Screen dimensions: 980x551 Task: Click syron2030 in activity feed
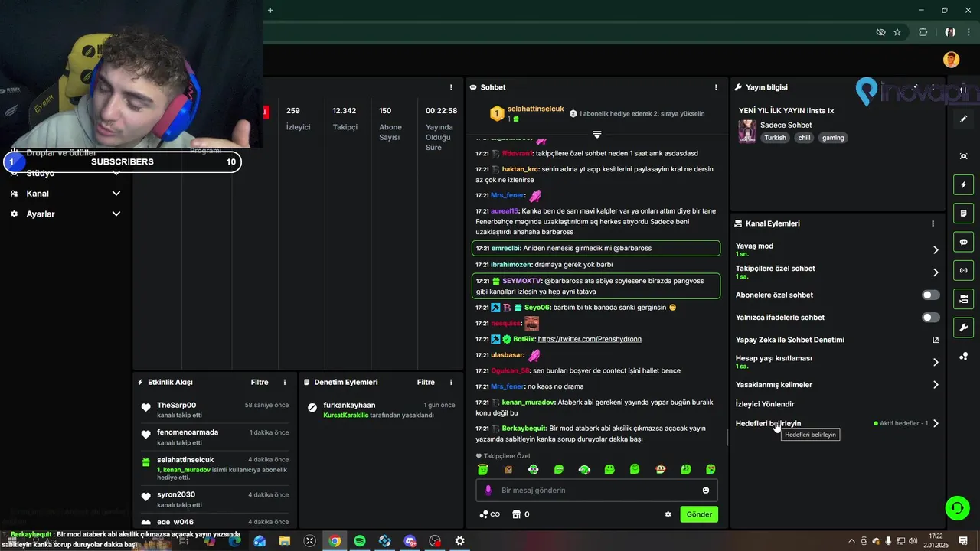tap(176, 494)
